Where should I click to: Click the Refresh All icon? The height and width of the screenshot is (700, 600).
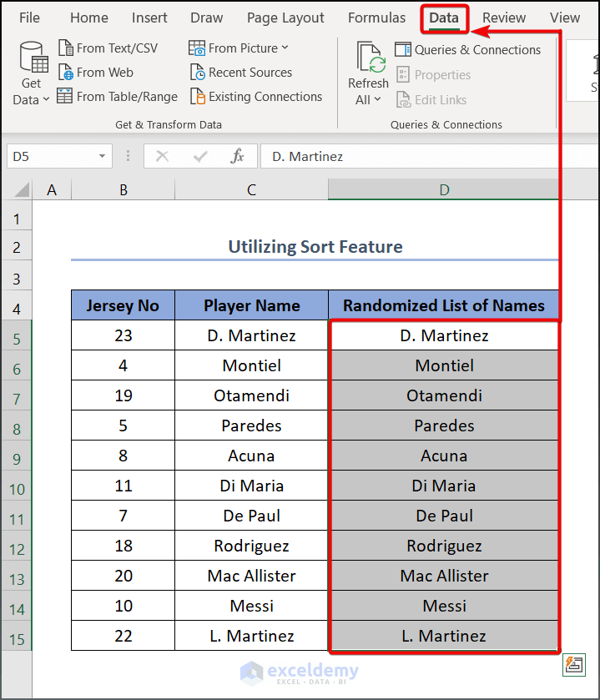(x=371, y=57)
